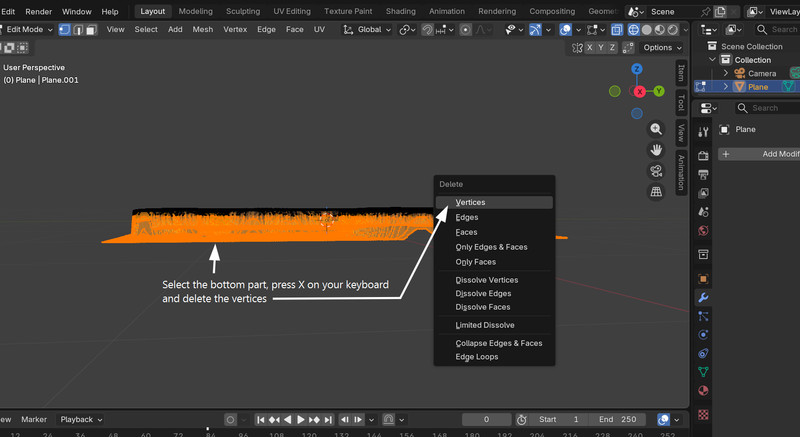The width and height of the screenshot is (800, 437).
Task: Toggle X-ray view button
Action: (617, 30)
